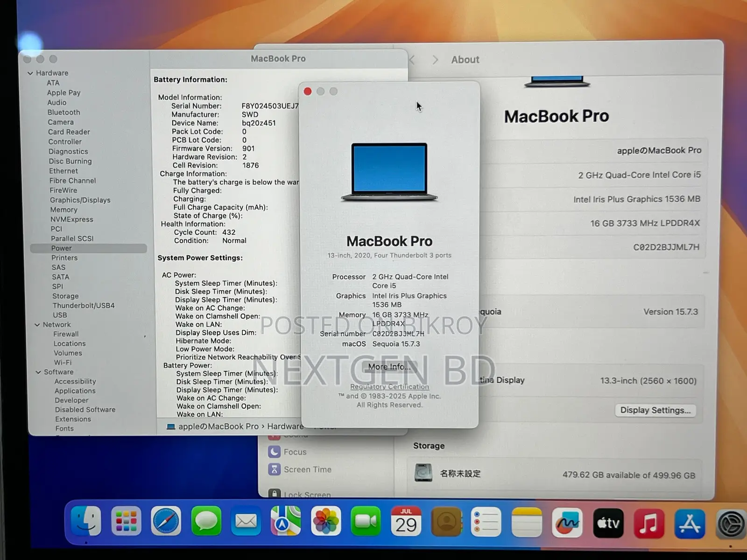
Task: Open Calendar showing Jul 29
Action: pos(406,521)
